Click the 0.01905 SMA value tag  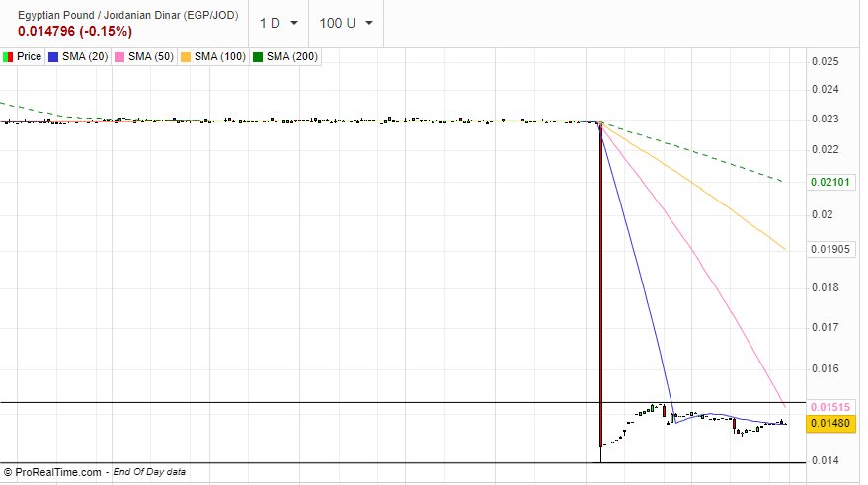829,249
